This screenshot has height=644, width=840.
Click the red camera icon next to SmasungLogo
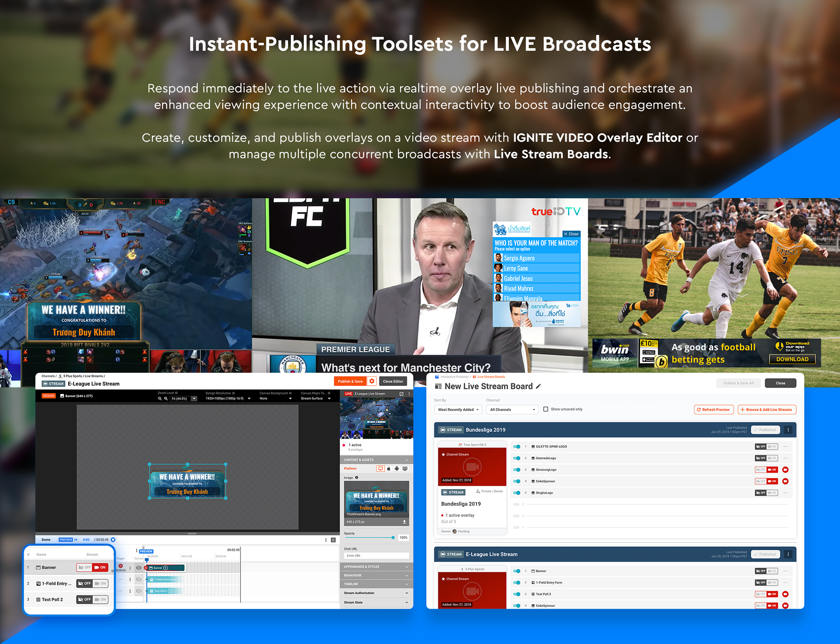tap(785, 470)
